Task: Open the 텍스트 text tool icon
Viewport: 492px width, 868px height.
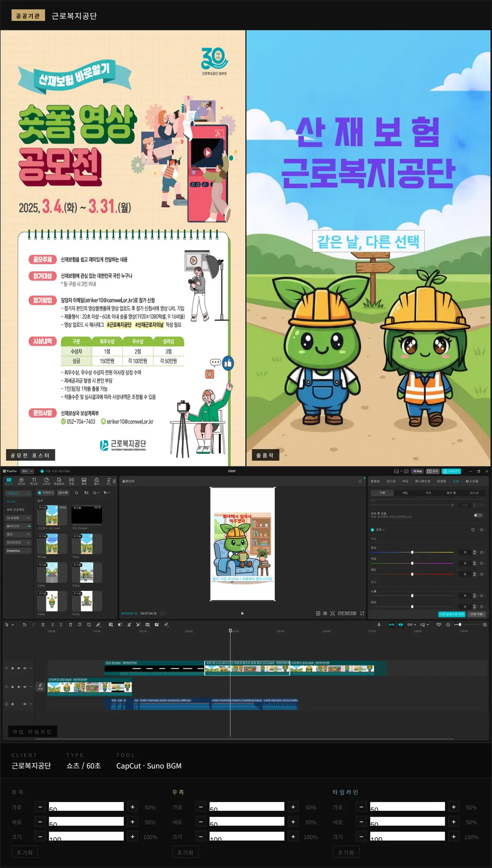Action: pos(34,481)
